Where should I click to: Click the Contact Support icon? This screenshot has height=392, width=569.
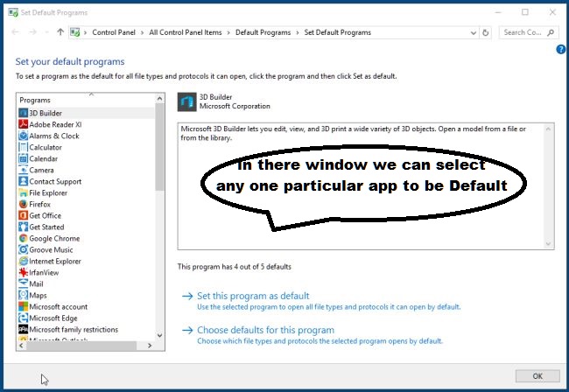tap(24, 181)
